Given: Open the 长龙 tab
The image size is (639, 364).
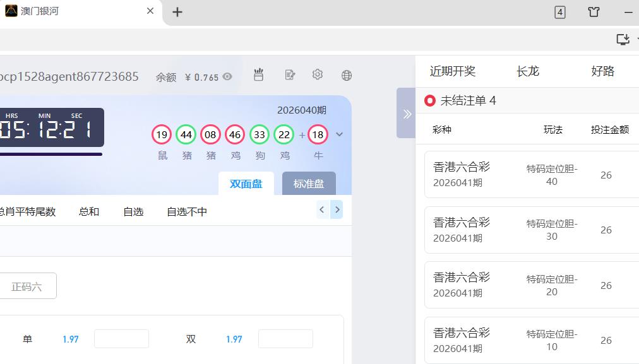Looking at the screenshot, I should 528,71.
